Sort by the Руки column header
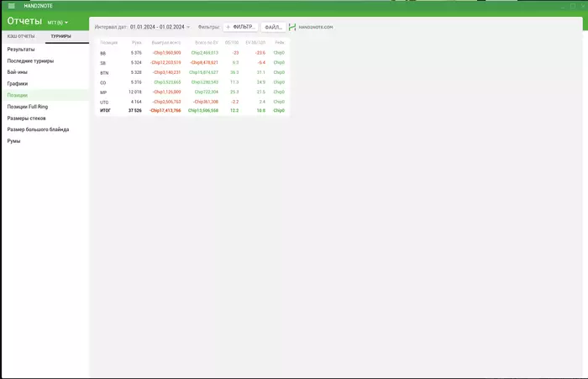The height and width of the screenshot is (379, 588). pos(136,43)
